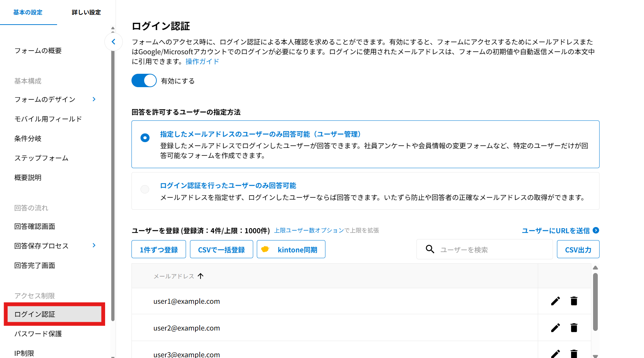Collapse the sidebar with the back arrow
The width and height of the screenshot is (644, 358).
(x=113, y=42)
